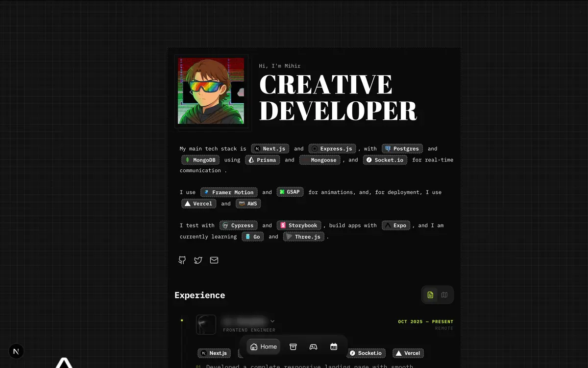588x368 pixels.
Task: Click the MongoDB tech badge
Action: tap(200, 160)
